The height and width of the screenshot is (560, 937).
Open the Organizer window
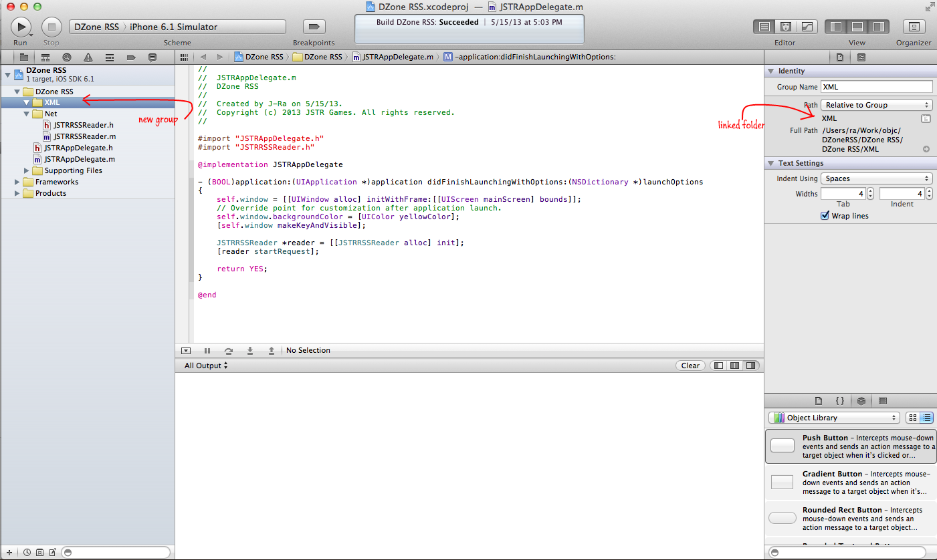pos(914,27)
